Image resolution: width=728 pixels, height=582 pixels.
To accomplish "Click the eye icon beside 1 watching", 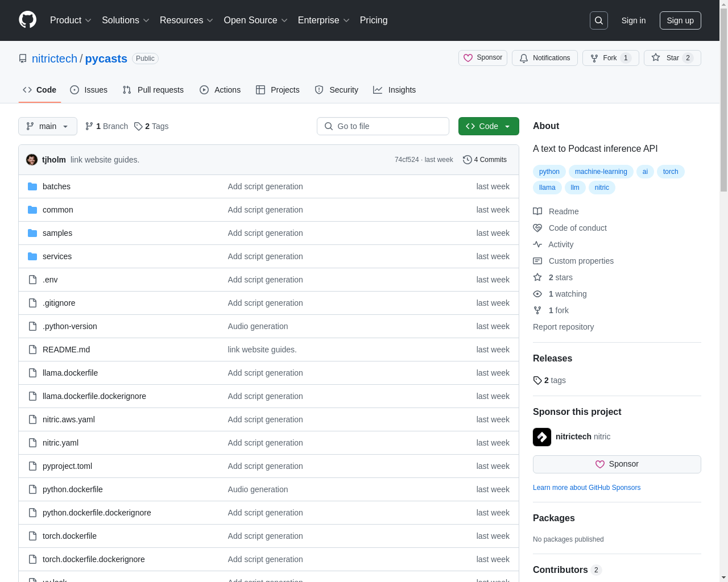I will pos(537,294).
